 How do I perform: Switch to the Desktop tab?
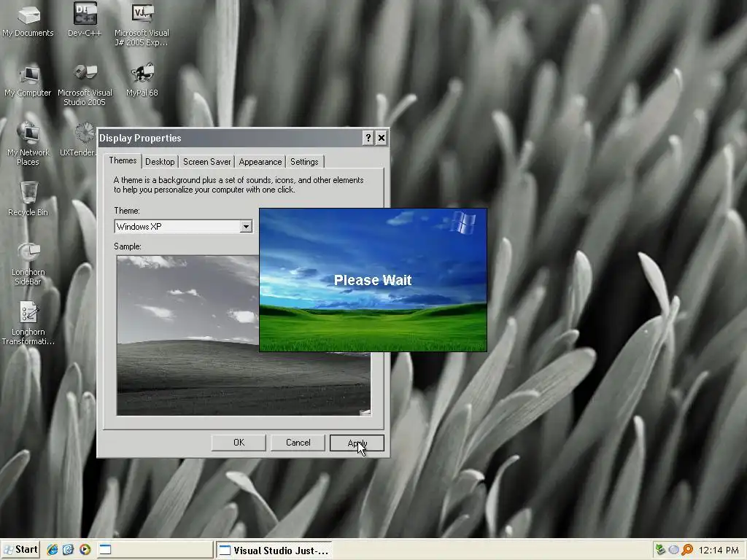tap(160, 162)
